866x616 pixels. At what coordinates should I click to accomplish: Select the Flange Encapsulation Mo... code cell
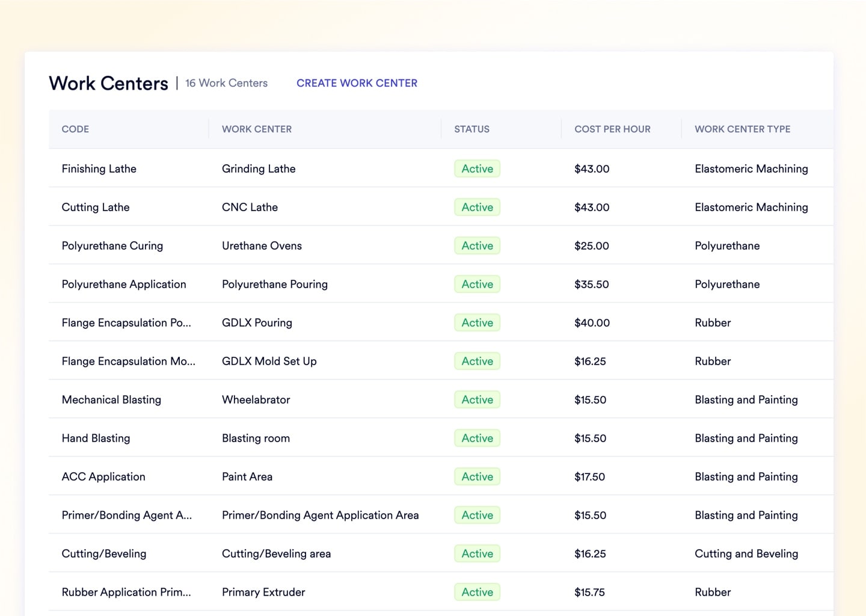pos(129,361)
